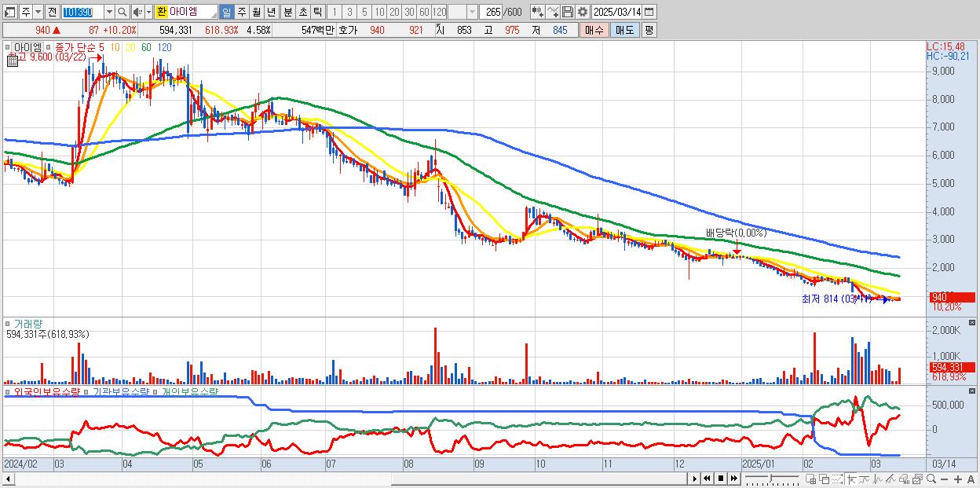Image resolution: width=980 pixels, height=488 pixels.
Task: Collapse the volume panel using corner button
Action: (x=973, y=323)
